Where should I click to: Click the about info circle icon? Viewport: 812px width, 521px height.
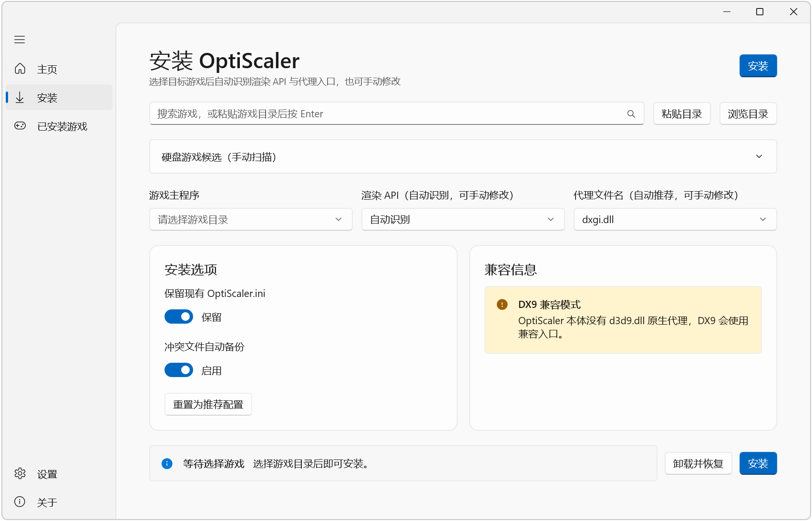coord(20,501)
